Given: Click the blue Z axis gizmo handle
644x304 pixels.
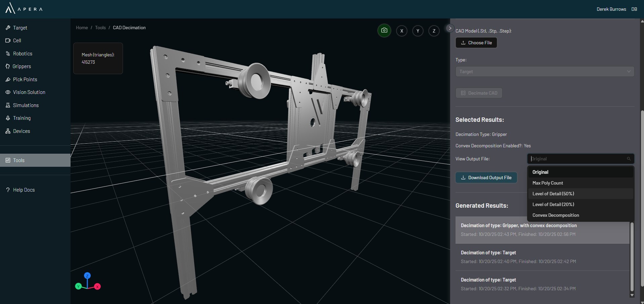Looking at the screenshot, I should 87,276.
